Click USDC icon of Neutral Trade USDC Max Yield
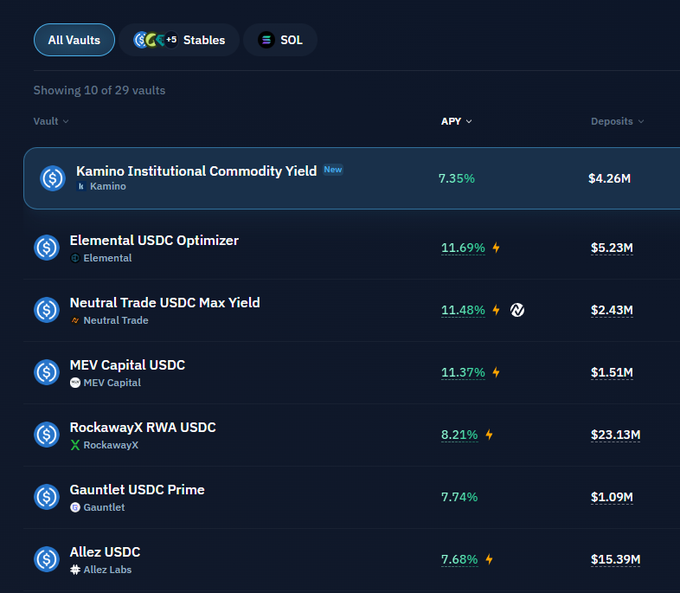 click(46, 310)
